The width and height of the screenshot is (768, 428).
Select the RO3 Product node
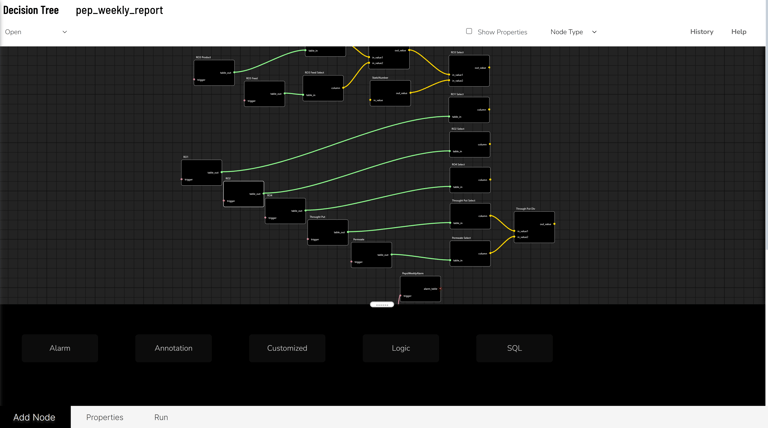(x=214, y=72)
